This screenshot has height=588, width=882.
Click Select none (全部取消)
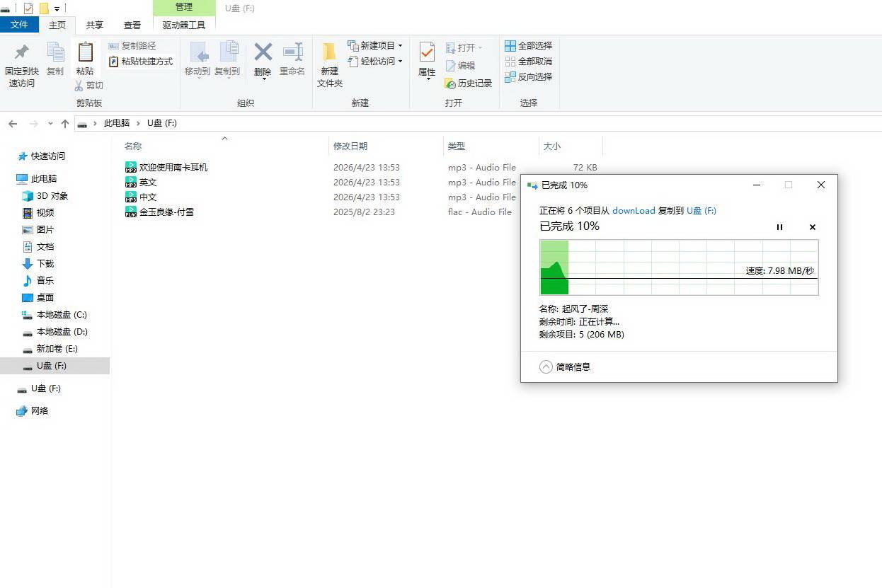(528, 61)
